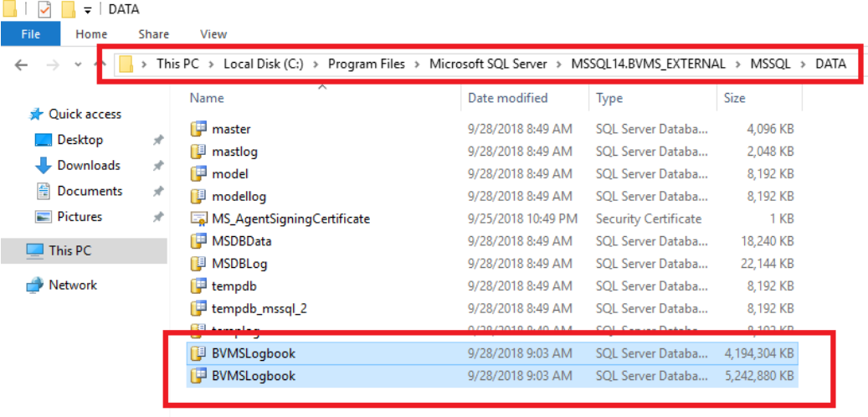
Task: Click the MS_AgentSigningCertificate certificate icon
Action: point(198,219)
